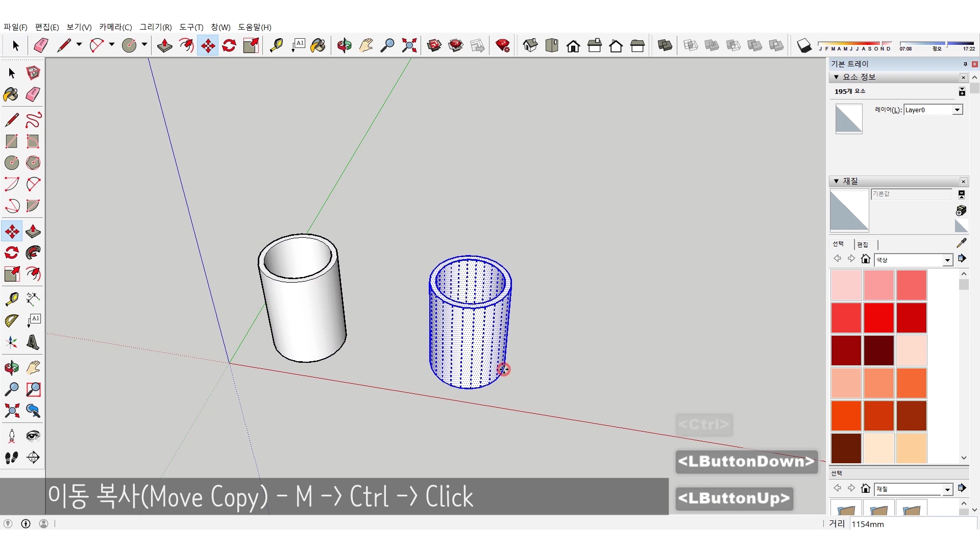Activate the Rotate tool in left toolbar

coord(12,253)
